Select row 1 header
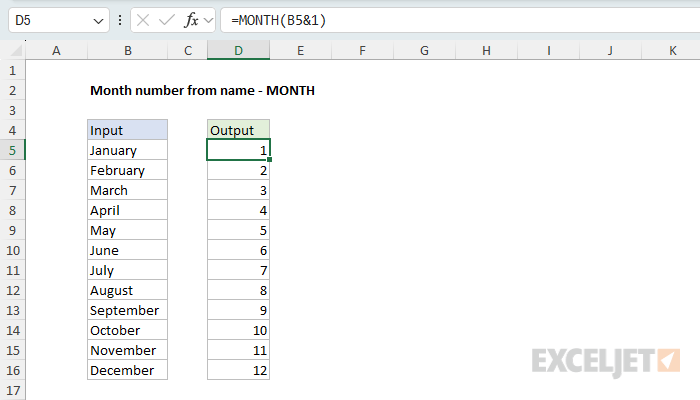700x400 pixels. (12, 70)
